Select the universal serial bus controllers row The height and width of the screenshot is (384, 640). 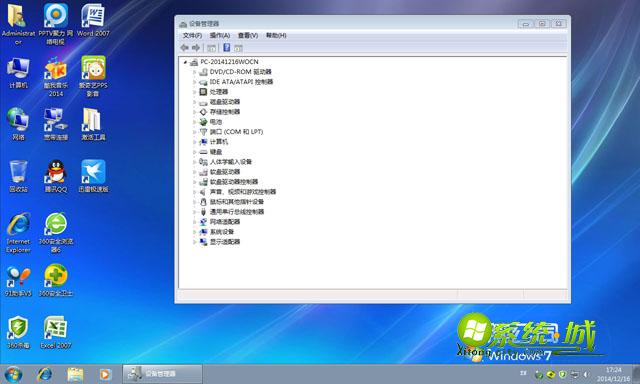tap(231, 212)
